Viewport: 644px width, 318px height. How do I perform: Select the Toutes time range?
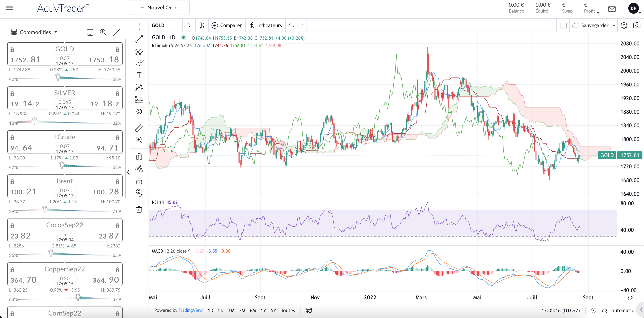pos(288,310)
